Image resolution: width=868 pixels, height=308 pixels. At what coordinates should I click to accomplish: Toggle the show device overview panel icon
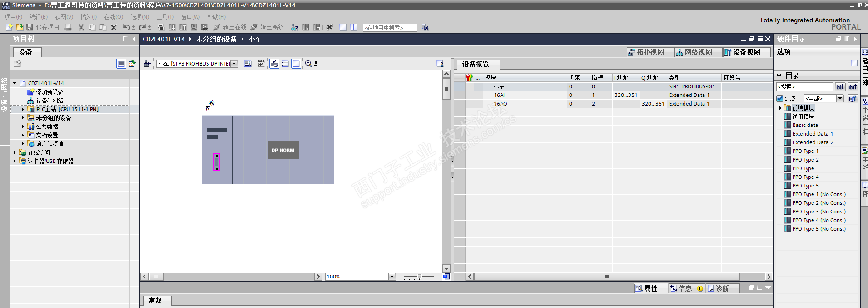click(296, 64)
